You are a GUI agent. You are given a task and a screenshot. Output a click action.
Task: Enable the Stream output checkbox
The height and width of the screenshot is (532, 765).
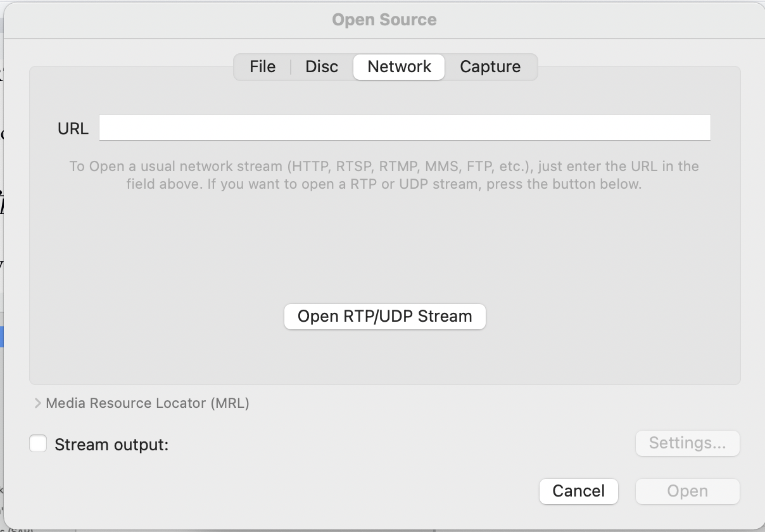point(38,444)
